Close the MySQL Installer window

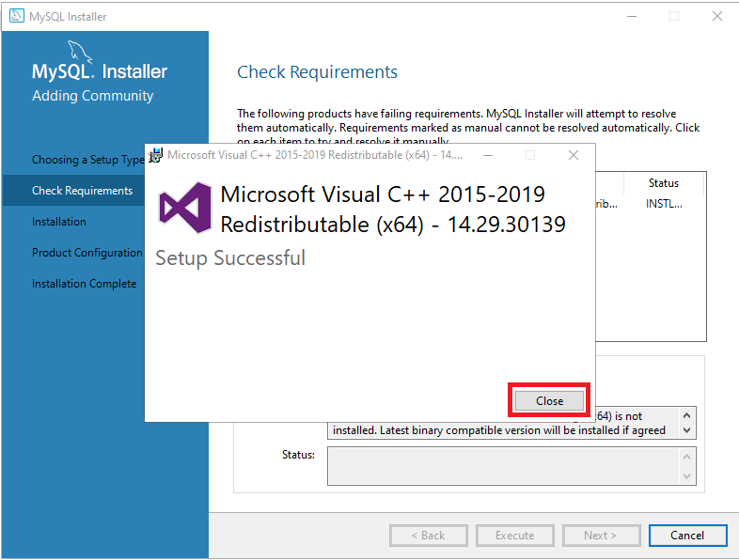point(717,16)
